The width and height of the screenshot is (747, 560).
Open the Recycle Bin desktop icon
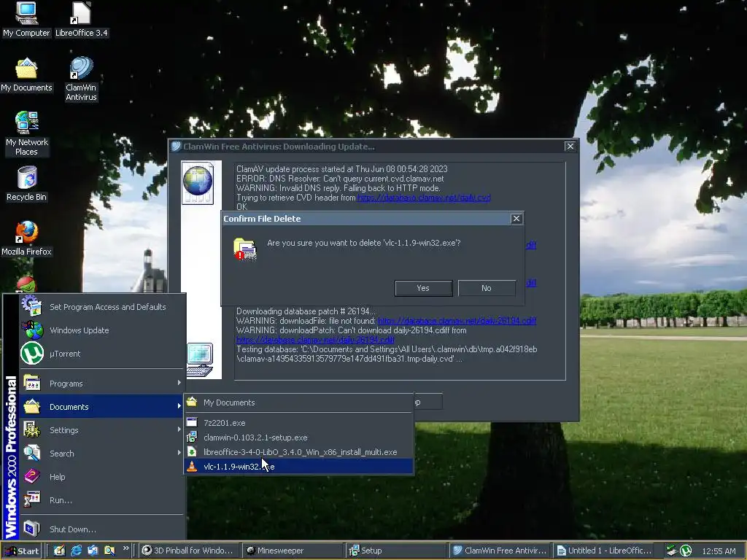pyautogui.click(x=27, y=184)
